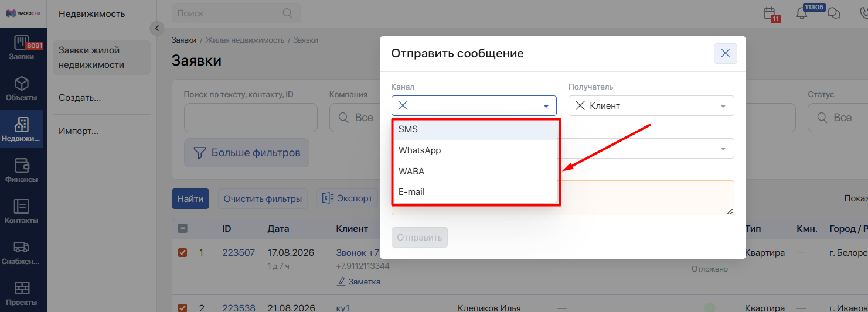The height and width of the screenshot is (312, 868).
Task: Click phone number +7.9112113344
Action: coord(363,266)
